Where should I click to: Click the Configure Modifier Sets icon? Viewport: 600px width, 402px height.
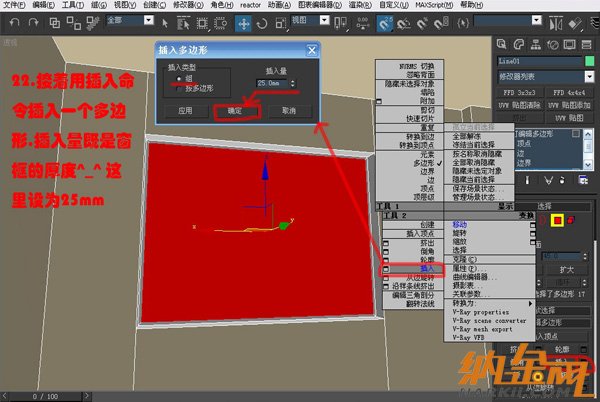[x=584, y=180]
